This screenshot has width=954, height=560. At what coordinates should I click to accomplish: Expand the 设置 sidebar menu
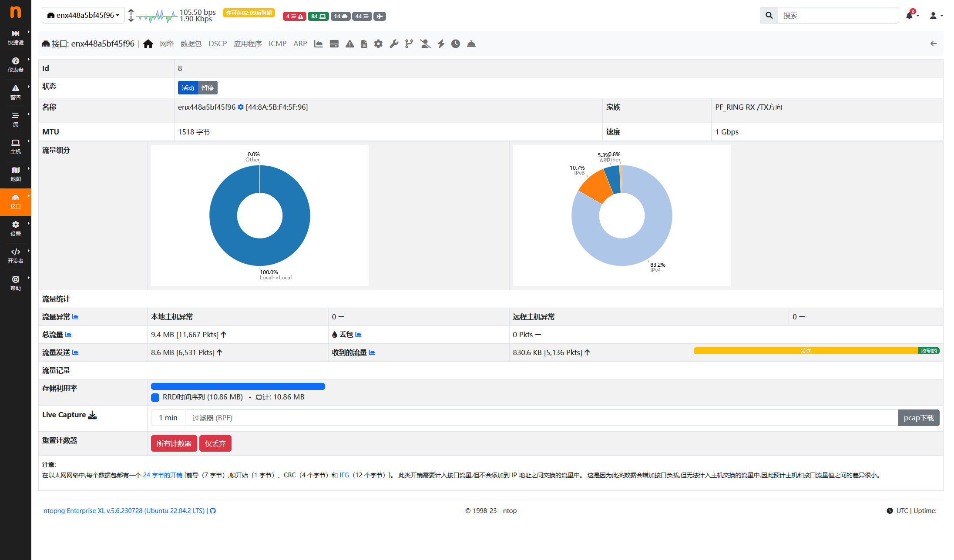pyautogui.click(x=16, y=229)
